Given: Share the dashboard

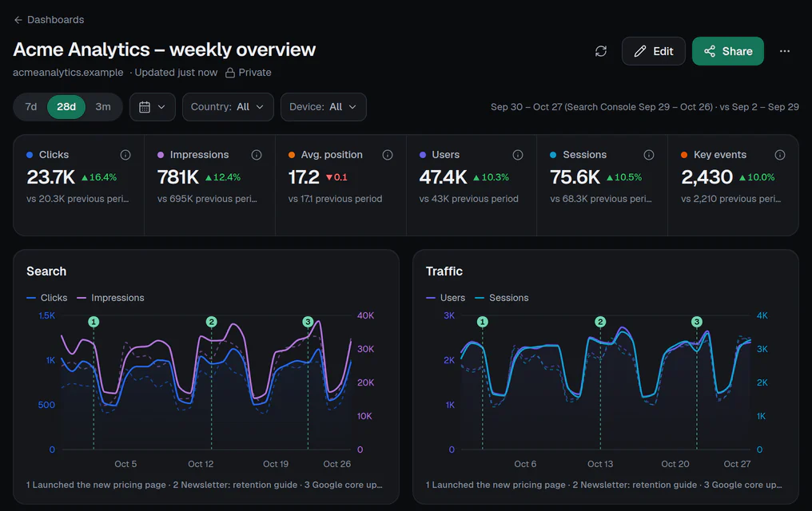Looking at the screenshot, I should click(x=727, y=51).
